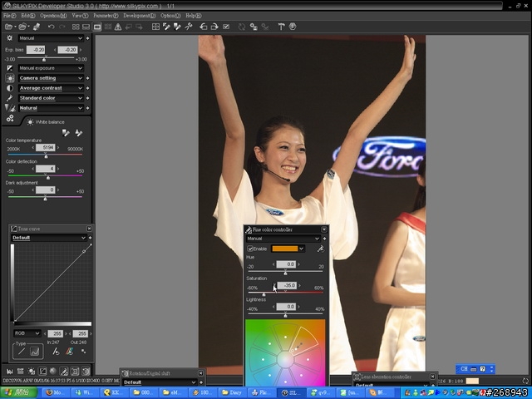Toggle the warning triangle icon
Screen dimensions: 532x399
[x=118, y=27]
